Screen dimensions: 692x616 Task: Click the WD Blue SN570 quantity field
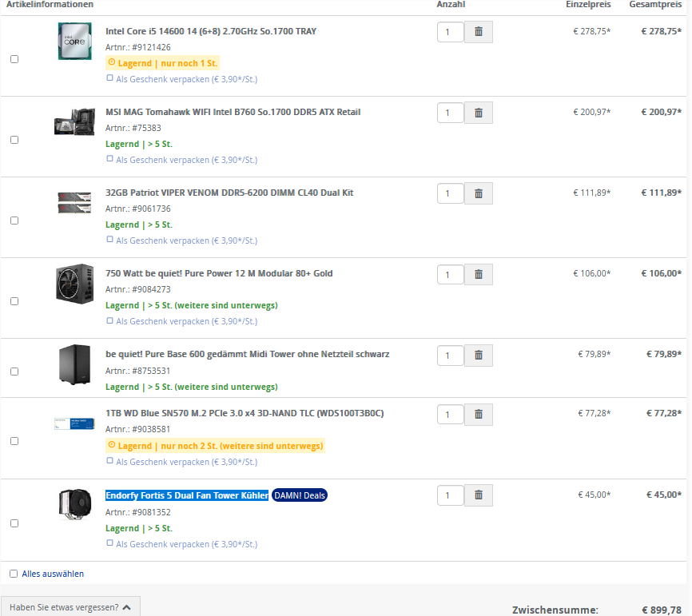(450, 415)
